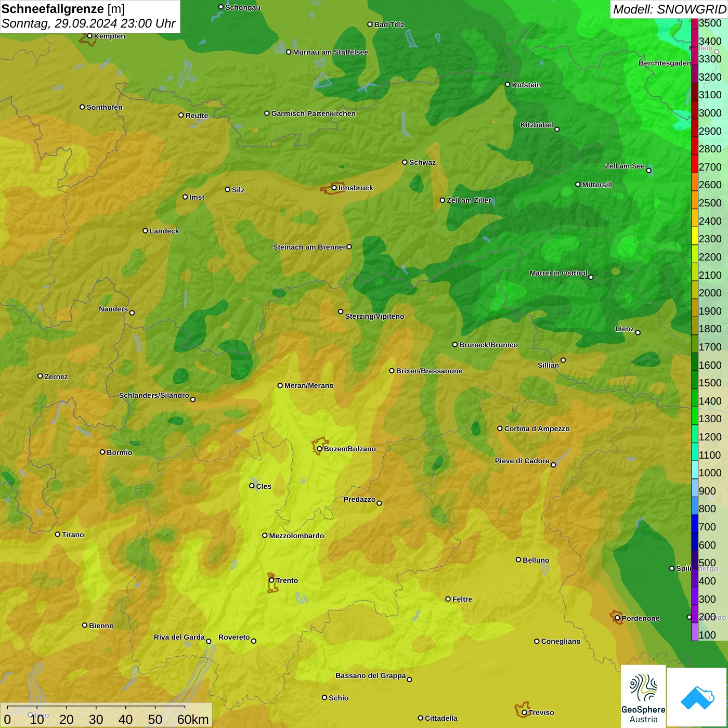Click the Schwaz location dot
The image size is (728, 728).
click(405, 162)
